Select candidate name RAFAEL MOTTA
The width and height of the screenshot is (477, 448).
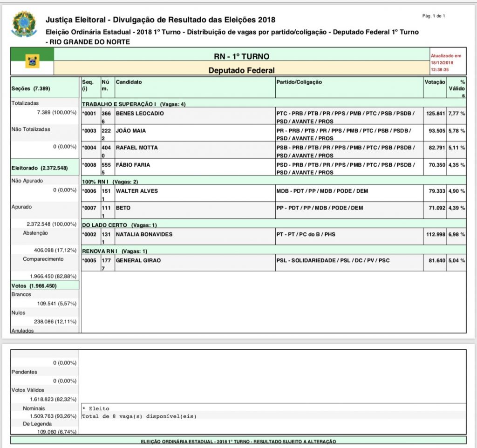pos(136,148)
